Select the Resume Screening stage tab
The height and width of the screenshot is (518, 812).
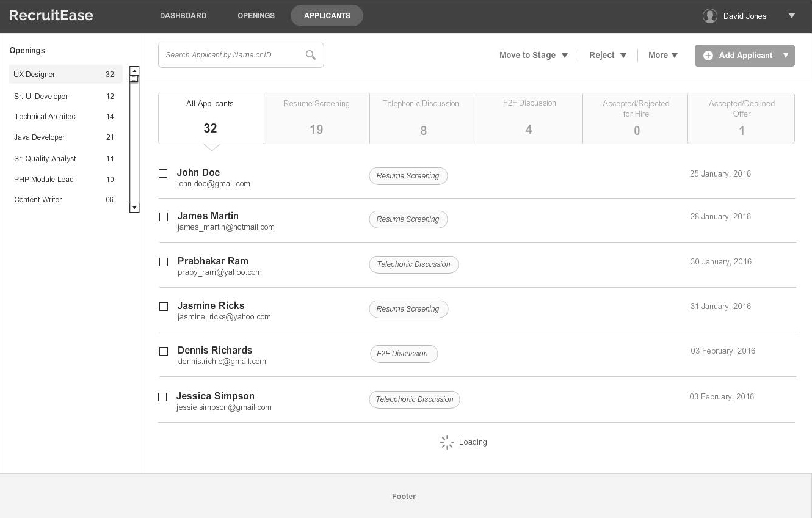pyautogui.click(x=316, y=118)
